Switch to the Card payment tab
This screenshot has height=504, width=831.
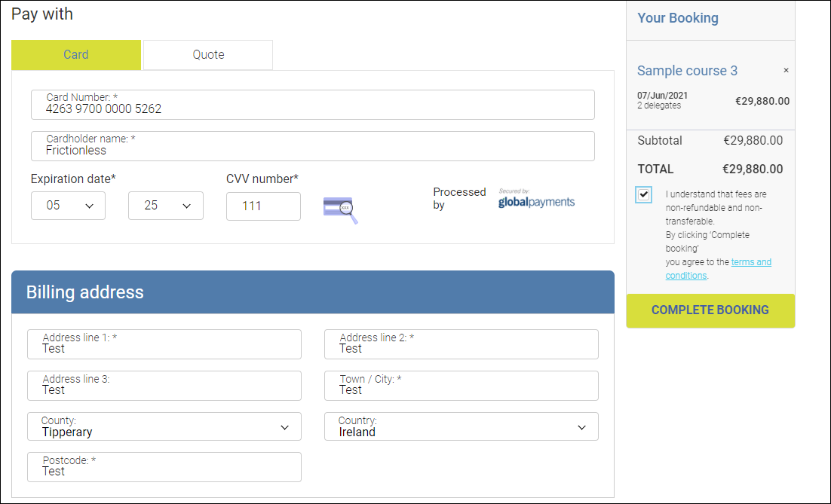pos(76,55)
